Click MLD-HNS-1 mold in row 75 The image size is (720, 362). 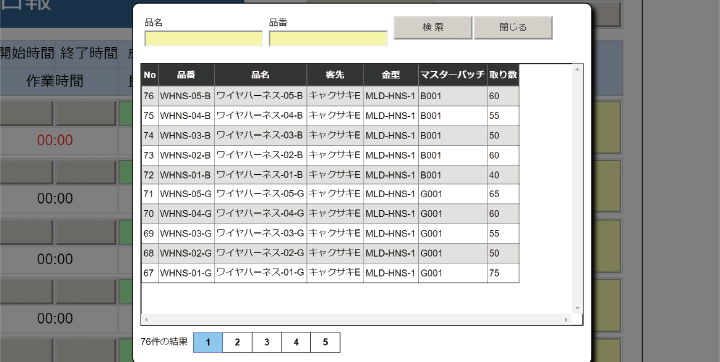tap(390, 116)
